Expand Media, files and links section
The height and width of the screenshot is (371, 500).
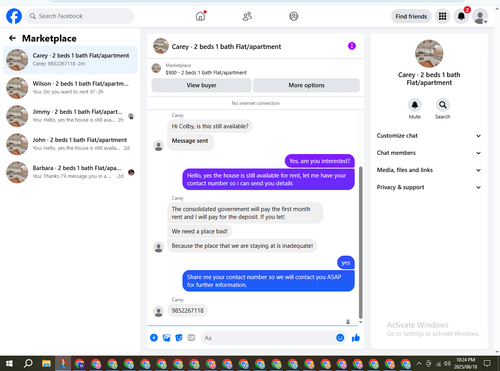(x=429, y=170)
